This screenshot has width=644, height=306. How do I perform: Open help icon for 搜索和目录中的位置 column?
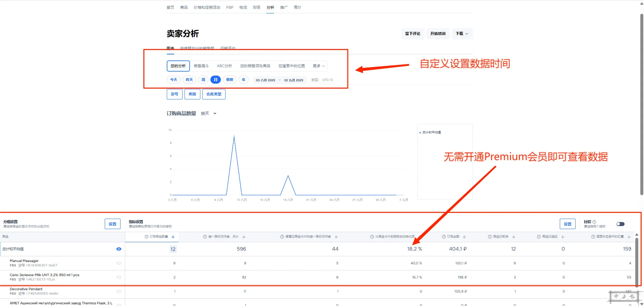coord(593,237)
